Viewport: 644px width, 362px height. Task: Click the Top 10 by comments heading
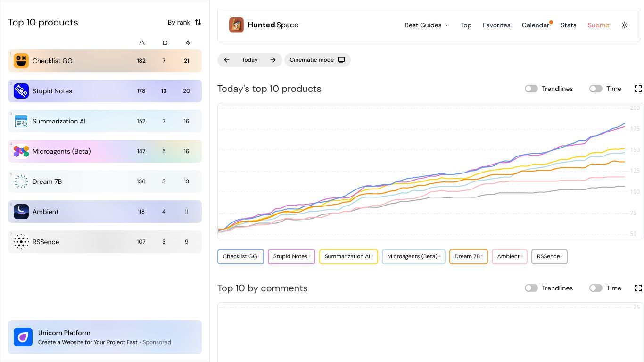coord(262,288)
